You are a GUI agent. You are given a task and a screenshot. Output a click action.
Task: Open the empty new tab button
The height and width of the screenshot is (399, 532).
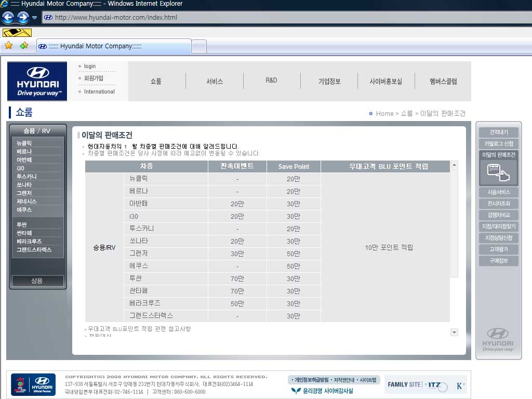coord(198,46)
